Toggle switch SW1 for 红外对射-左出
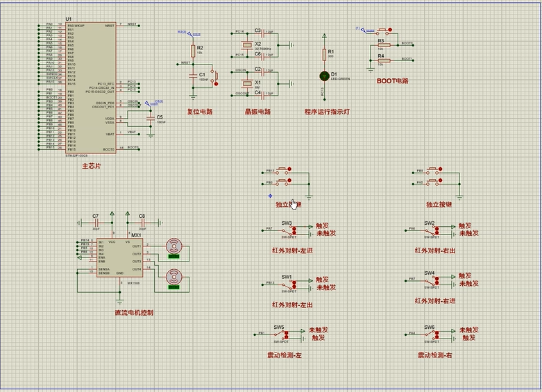The width and height of the screenshot is (542, 392). pos(289,284)
